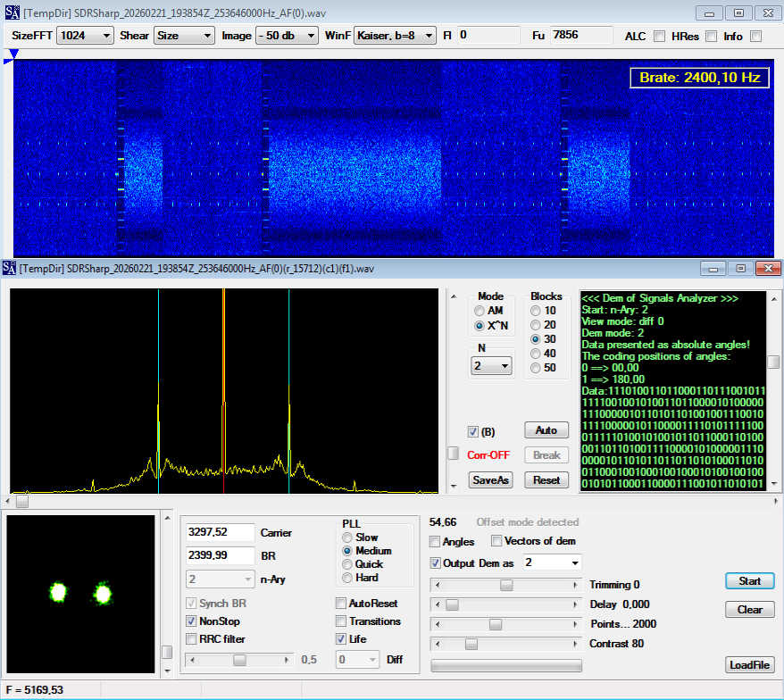
Task: Toggle the (B) checkbox
Action: (x=473, y=431)
